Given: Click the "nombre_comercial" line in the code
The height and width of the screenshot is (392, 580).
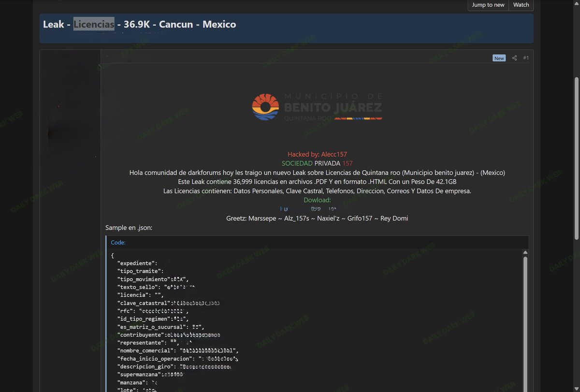Looking at the screenshot, I should point(178,350).
